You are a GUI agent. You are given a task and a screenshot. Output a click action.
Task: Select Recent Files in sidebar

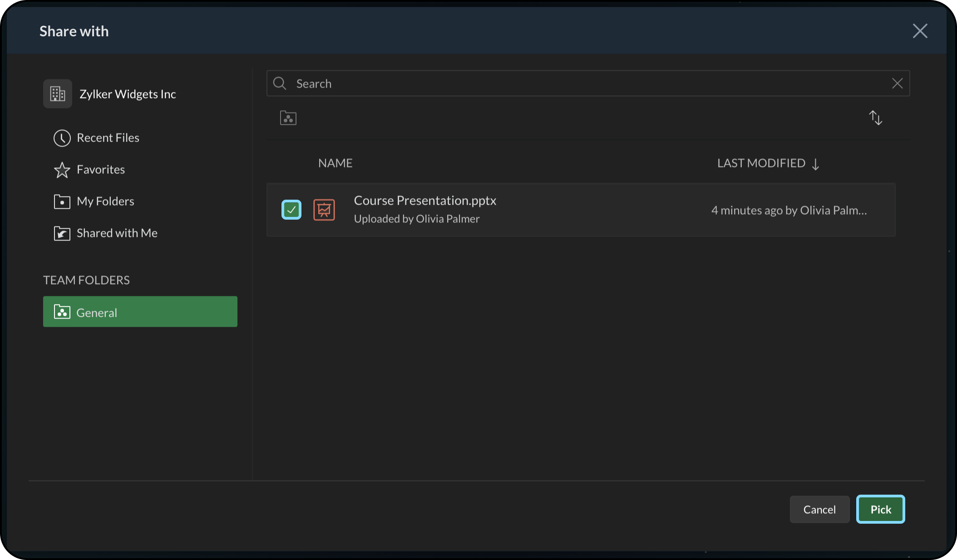(108, 138)
